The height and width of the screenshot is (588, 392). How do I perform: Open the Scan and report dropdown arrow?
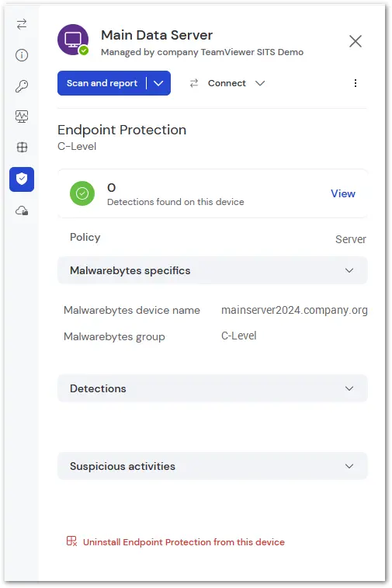(158, 83)
